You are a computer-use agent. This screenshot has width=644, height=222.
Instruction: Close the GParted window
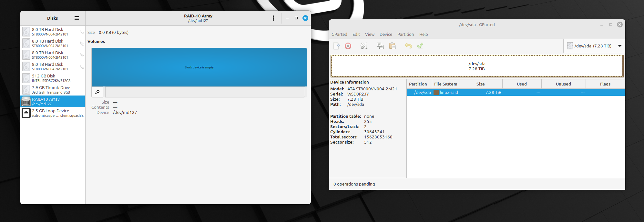click(620, 25)
